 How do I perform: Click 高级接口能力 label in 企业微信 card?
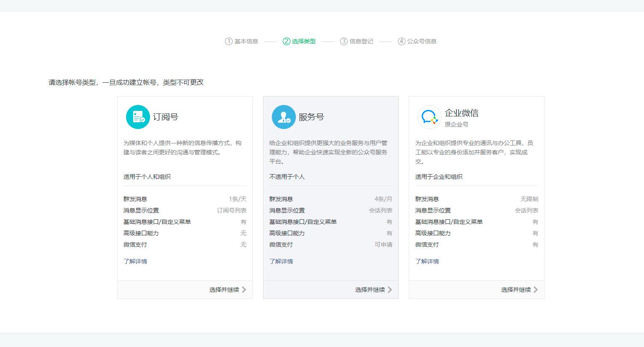pyautogui.click(x=433, y=233)
